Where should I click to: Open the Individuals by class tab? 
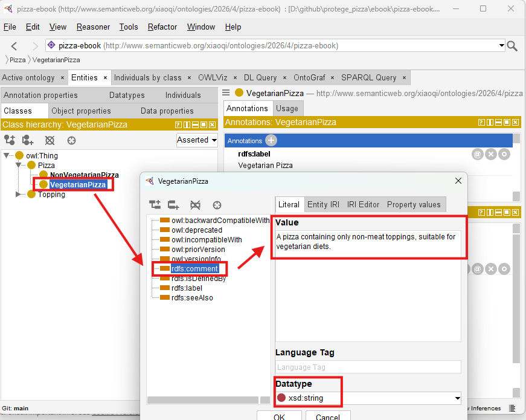[148, 78]
